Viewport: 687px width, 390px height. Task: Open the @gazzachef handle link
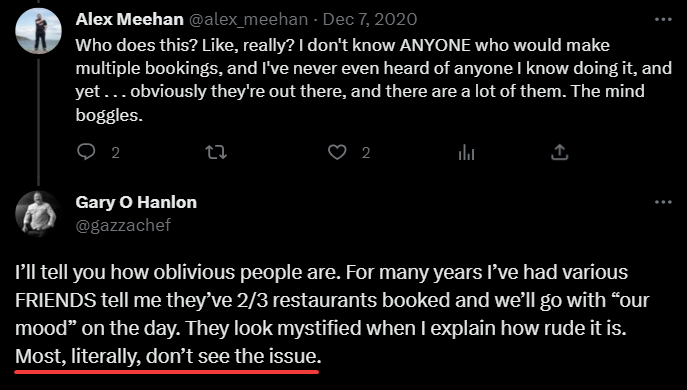click(x=123, y=225)
